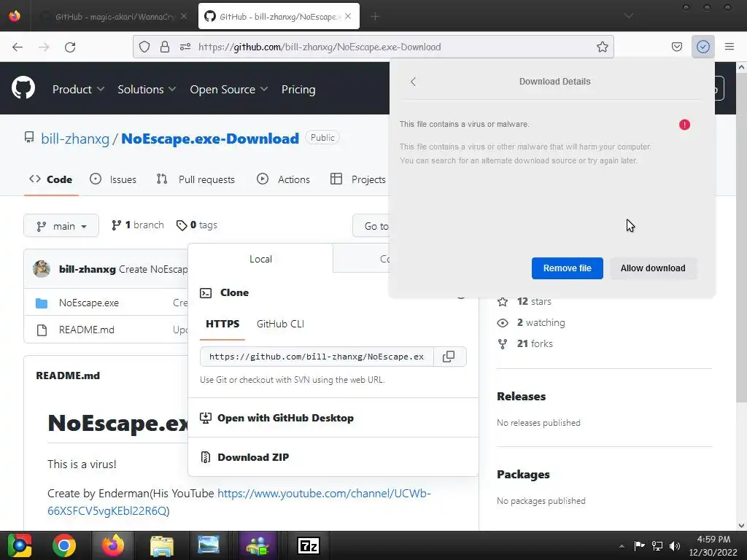Launch Chrome from the taskbar
Image resolution: width=747 pixels, height=560 pixels.
[x=64, y=545]
